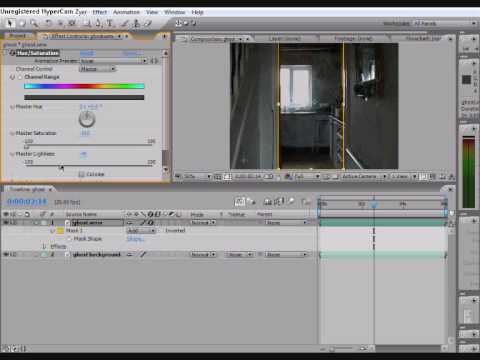
Task: Open the viewer magnification dropdown
Action: [x=197, y=176]
